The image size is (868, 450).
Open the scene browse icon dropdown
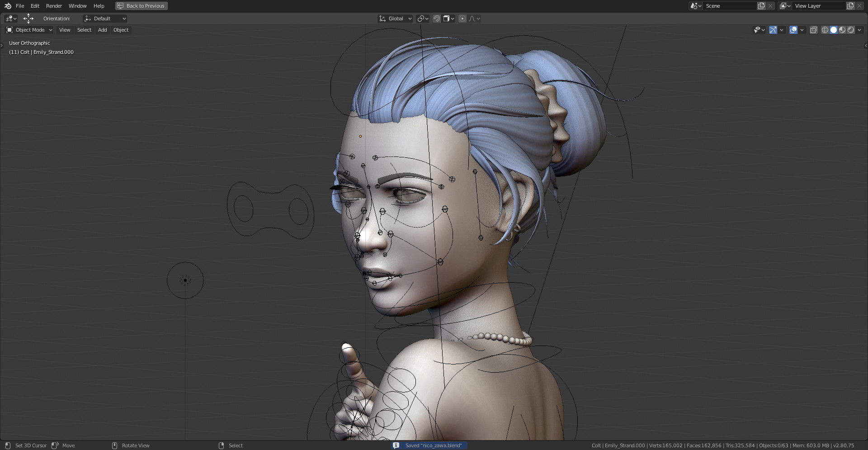pyautogui.click(x=696, y=6)
